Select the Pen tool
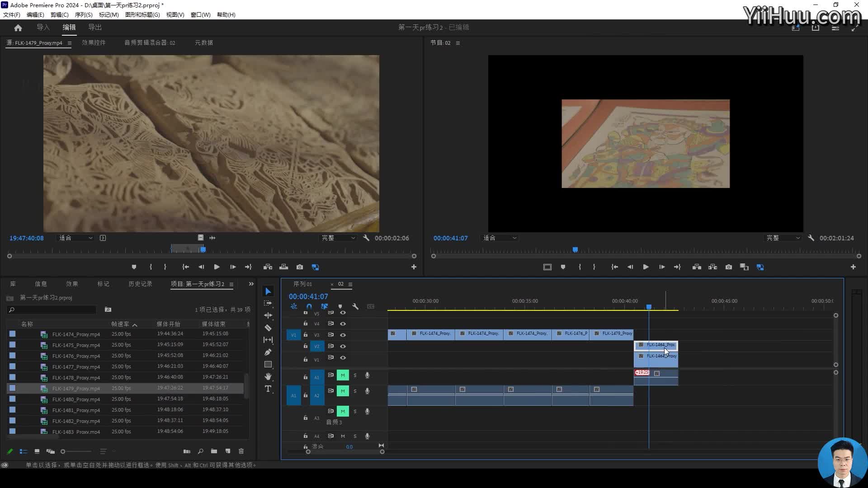The width and height of the screenshot is (868, 488). point(268,352)
